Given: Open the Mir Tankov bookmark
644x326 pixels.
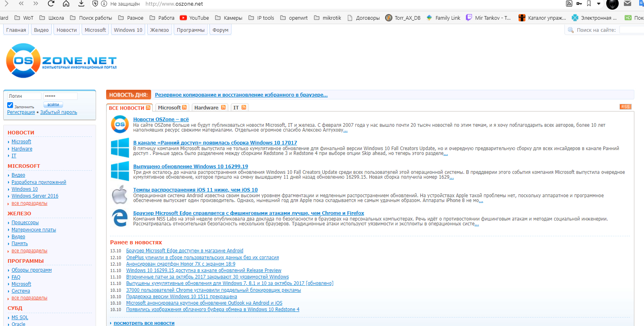Looking at the screenshot, I should (x=488, y=18).
